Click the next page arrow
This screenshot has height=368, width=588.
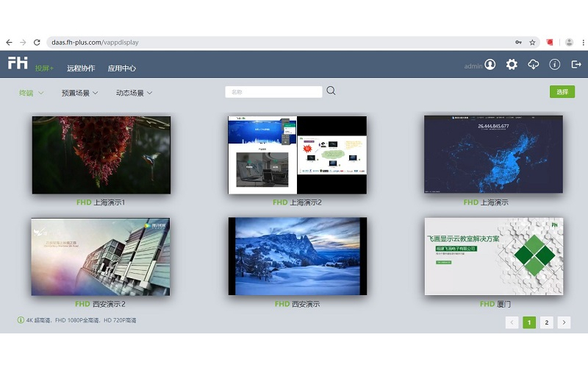coord(564,322)
